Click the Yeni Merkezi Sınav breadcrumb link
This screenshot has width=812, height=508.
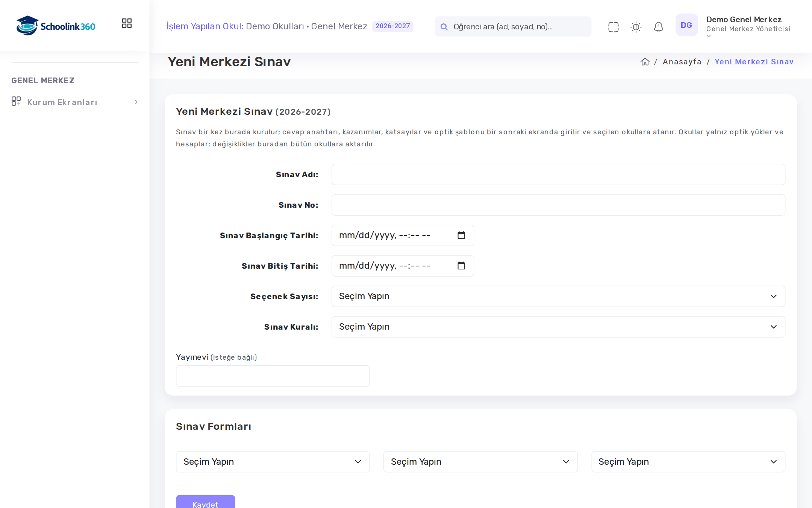click(x=754, y=62)
